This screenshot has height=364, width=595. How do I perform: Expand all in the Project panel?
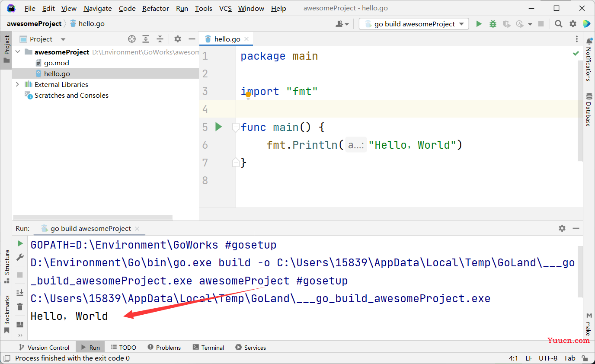(146, 39)
